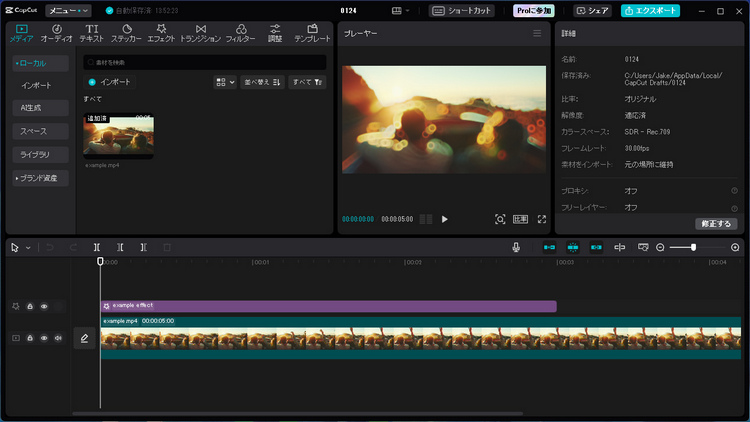
Task: Click the エクスポート button
Action: click(651, 11)
